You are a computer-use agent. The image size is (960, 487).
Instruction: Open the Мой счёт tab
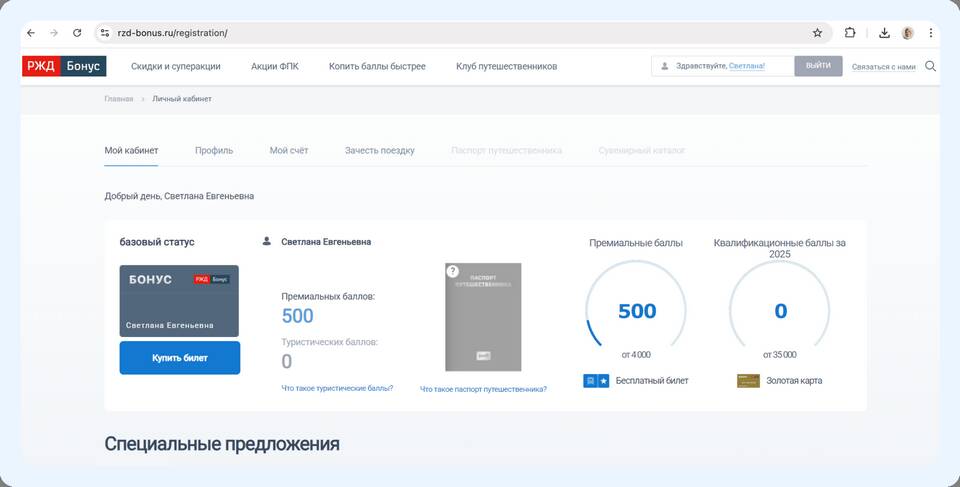tap(289, 151)
